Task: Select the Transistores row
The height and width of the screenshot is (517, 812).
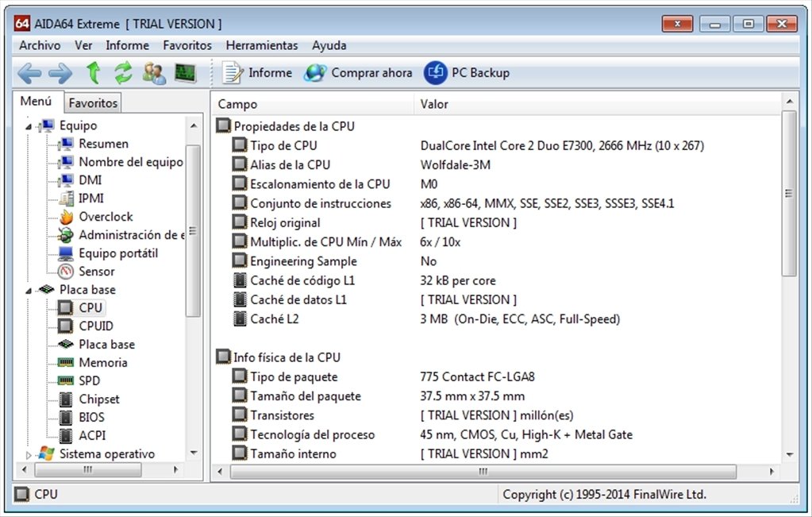Action: click(x=497, y=415)
